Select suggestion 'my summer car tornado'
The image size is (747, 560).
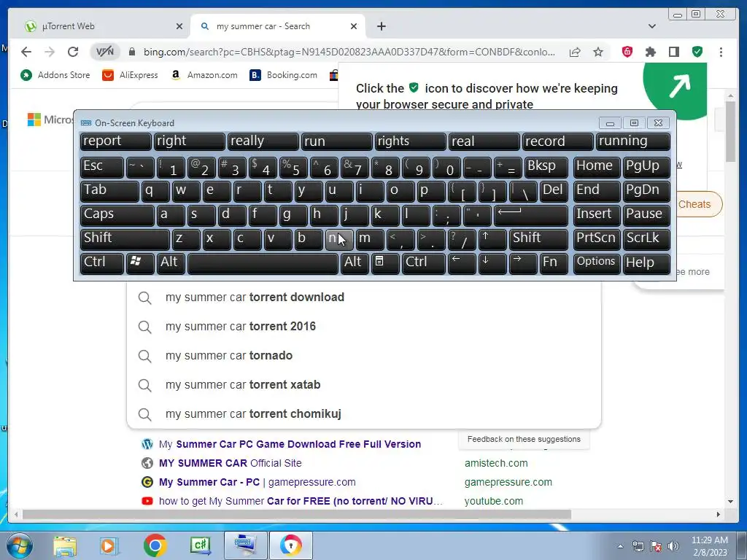coord(364,356)
